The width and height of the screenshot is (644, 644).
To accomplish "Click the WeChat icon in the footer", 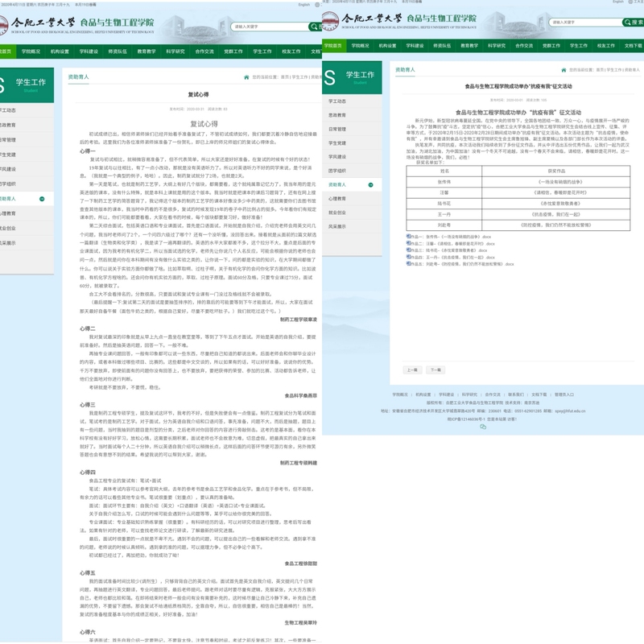I will pyautogui.click(x=483, y=427).
